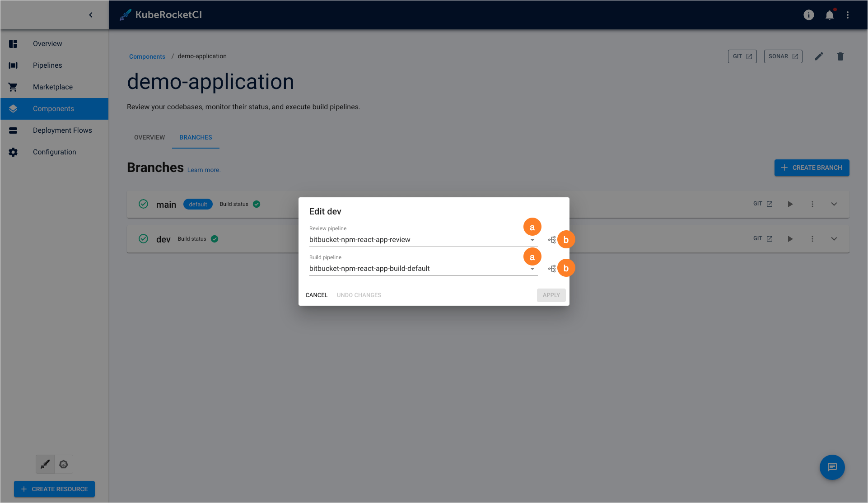Open the Deployment Flows sidebar icon
The image size is (868, 503).
pos(13,130)
